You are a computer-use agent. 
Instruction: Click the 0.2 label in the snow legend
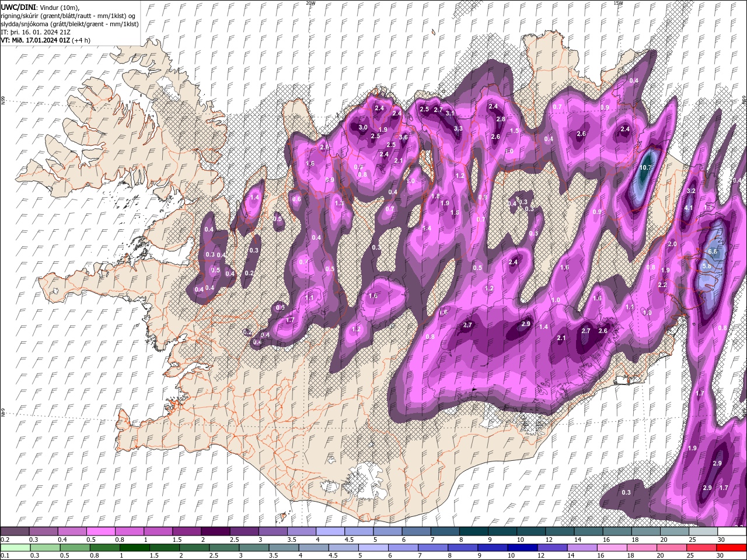click(x=4, y=540)
